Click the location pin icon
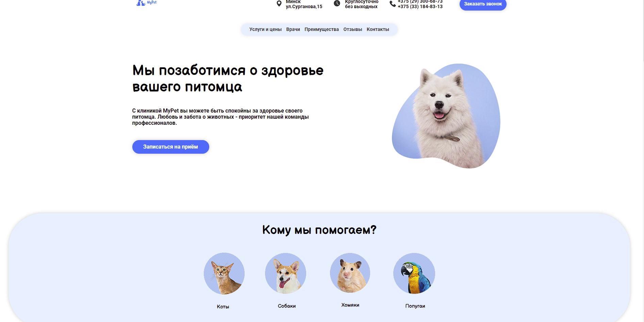Screen dimensions: 644x322 point(279,4)
